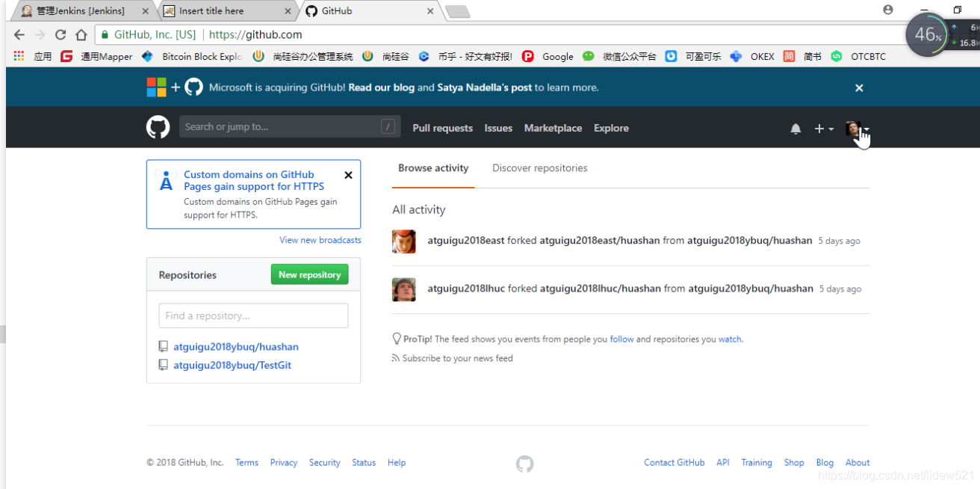980x489 pixels.
Task: Open atguigu2018lhuc/huashan fork link
Action: 601,289
